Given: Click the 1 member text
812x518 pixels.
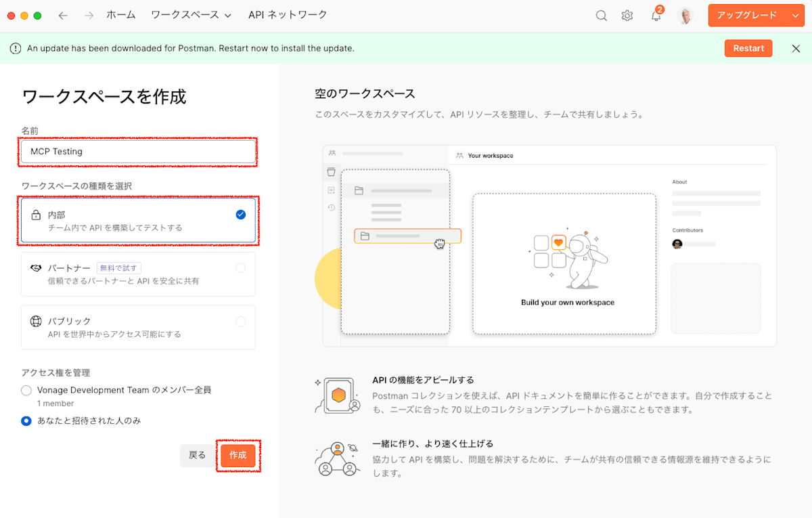Looking at the screenshot, I should (x=55, y=404).
